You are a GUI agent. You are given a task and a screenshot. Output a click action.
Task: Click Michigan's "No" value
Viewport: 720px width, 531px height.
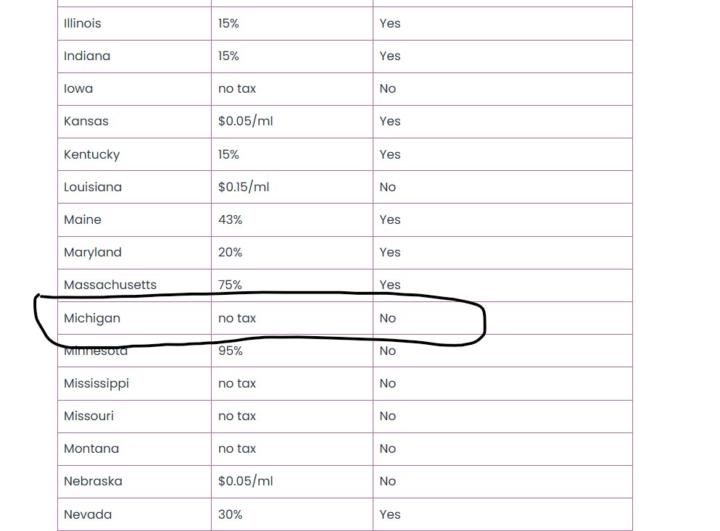click(387, 318)
